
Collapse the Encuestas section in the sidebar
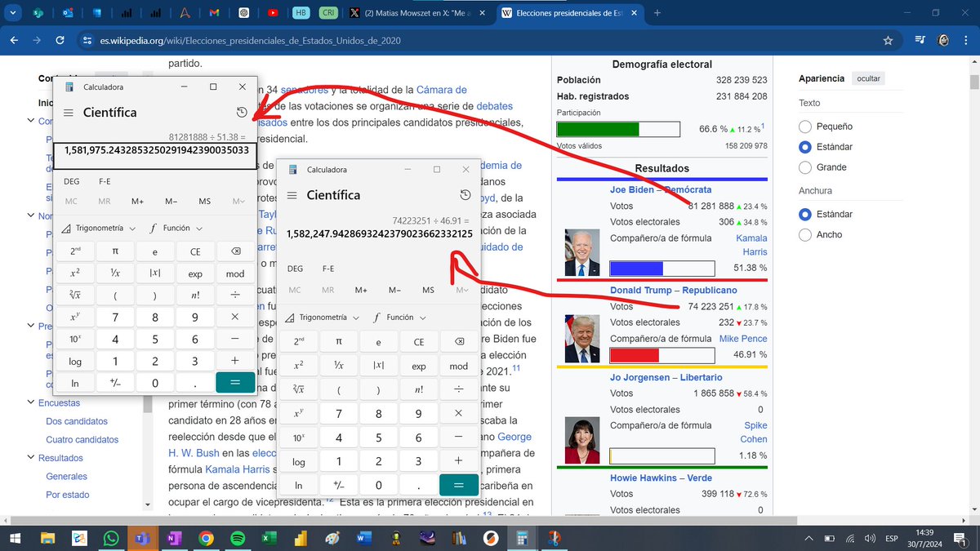click(30, 403)
